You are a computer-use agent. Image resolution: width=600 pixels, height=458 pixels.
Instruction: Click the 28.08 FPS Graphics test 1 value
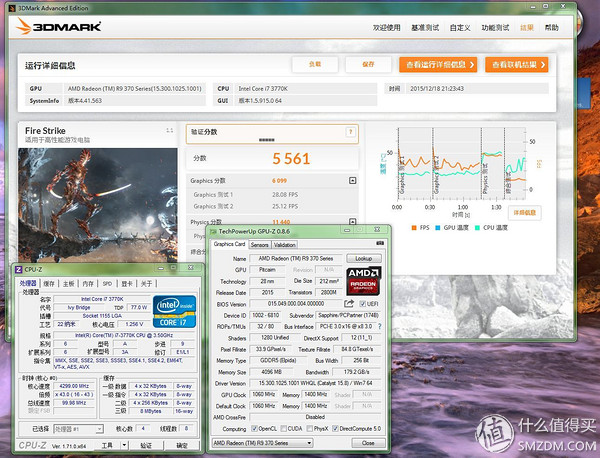pyautogui.click(x=285, y=195)
